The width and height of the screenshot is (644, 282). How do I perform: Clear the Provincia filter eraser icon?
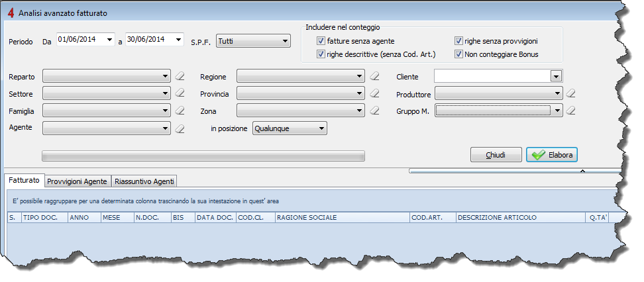pos(374,93)
